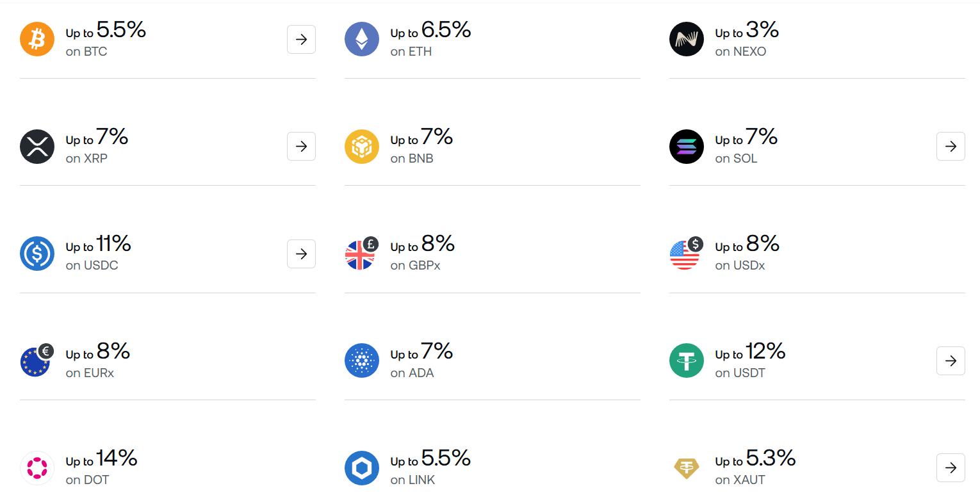The height and width of the screenshot is (502, 980).
Task: Click the USDC dollar icon
Action: 37,254
